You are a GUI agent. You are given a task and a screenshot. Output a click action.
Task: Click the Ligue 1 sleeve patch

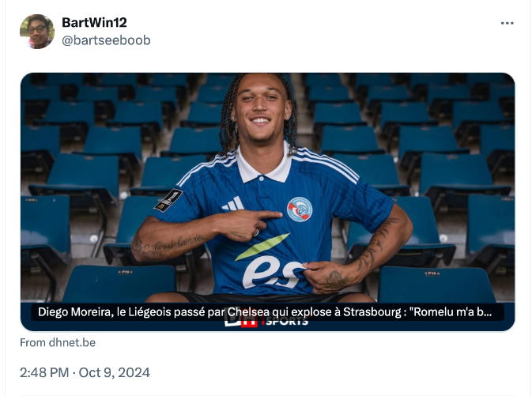tap(168, 200)
